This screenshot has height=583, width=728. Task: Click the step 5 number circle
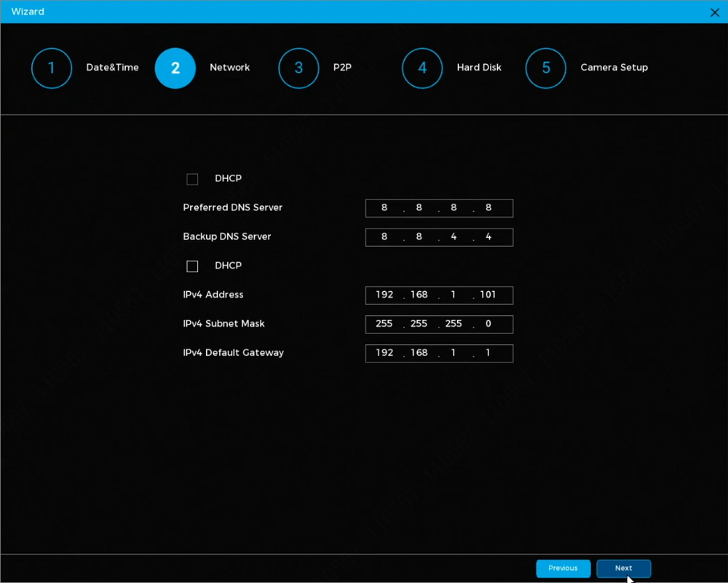(546, 68)
